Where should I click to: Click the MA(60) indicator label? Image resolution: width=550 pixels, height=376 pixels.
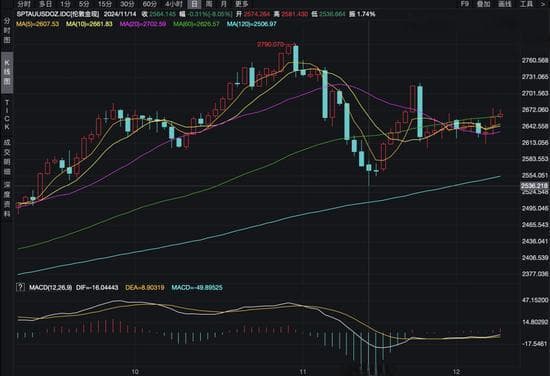click(x=196, y=24)
